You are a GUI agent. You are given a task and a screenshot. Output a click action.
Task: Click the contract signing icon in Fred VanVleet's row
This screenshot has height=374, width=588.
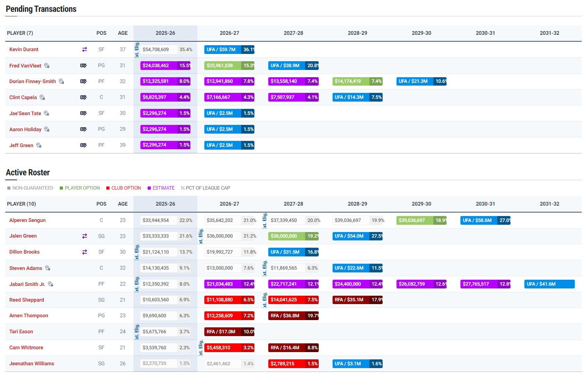(x=83, y=66)
